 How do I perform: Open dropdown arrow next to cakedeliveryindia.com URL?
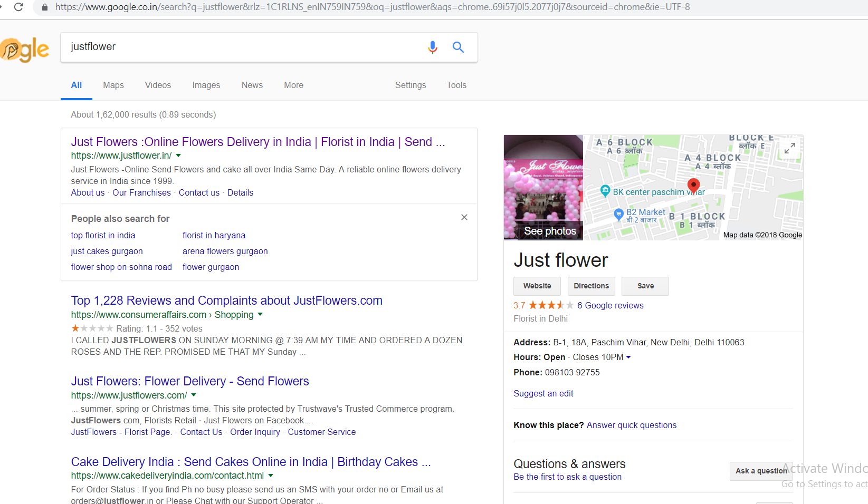271,476
